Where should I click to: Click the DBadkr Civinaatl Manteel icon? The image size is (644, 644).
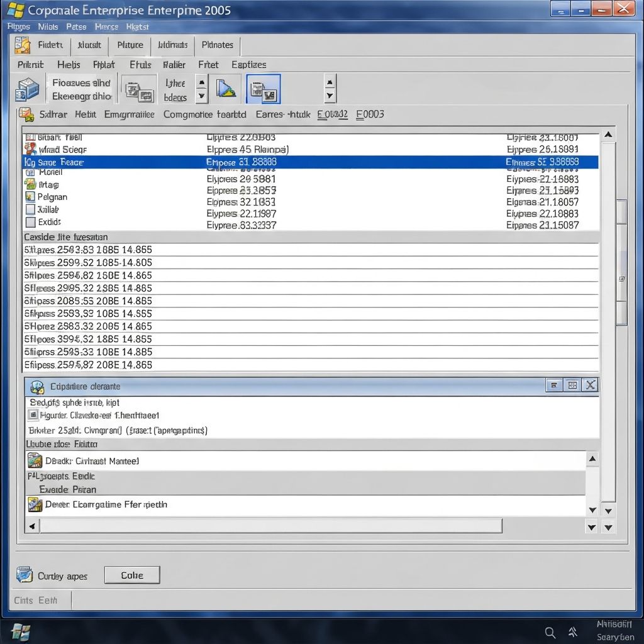35,461
